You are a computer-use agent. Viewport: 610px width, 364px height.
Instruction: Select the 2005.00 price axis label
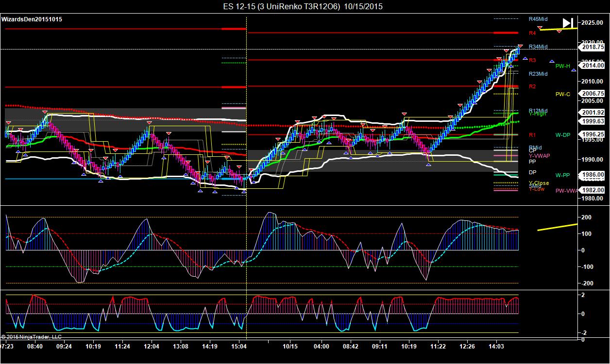pyautogui.click(x=593, y=101)
